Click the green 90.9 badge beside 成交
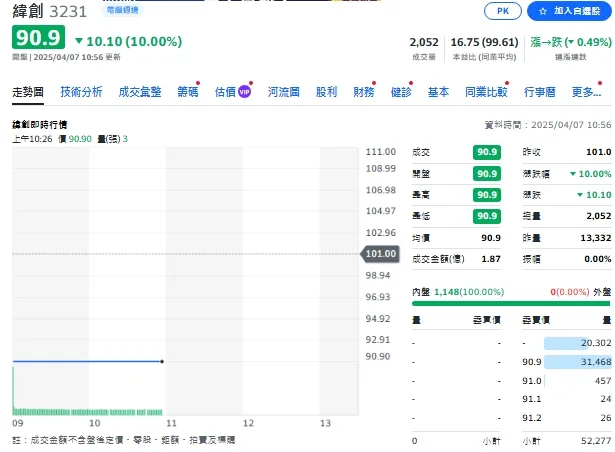Viewport: 615px width, 452px height. 487,152
